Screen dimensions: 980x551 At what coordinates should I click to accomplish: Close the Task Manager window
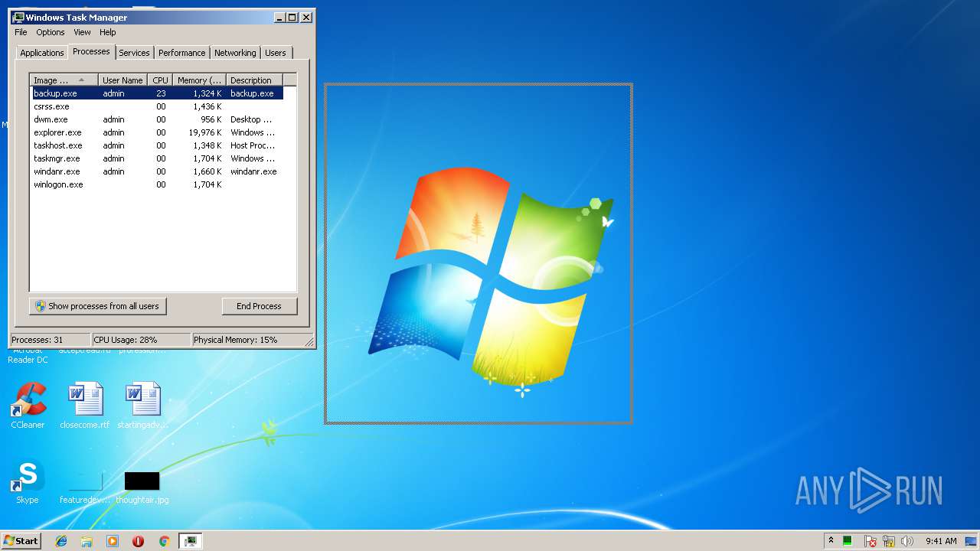coord(306,17)
